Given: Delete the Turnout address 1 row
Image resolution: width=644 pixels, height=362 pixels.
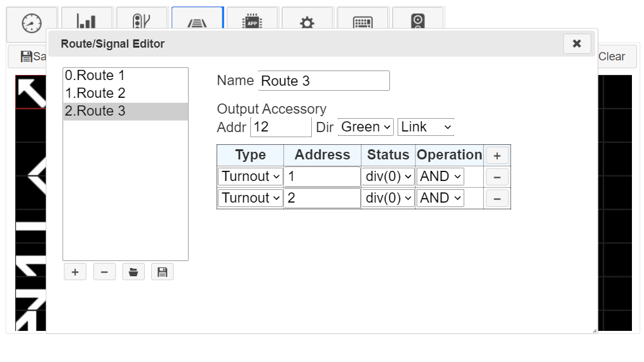Looking at the screenshot, I should click(x=497, y=177).
